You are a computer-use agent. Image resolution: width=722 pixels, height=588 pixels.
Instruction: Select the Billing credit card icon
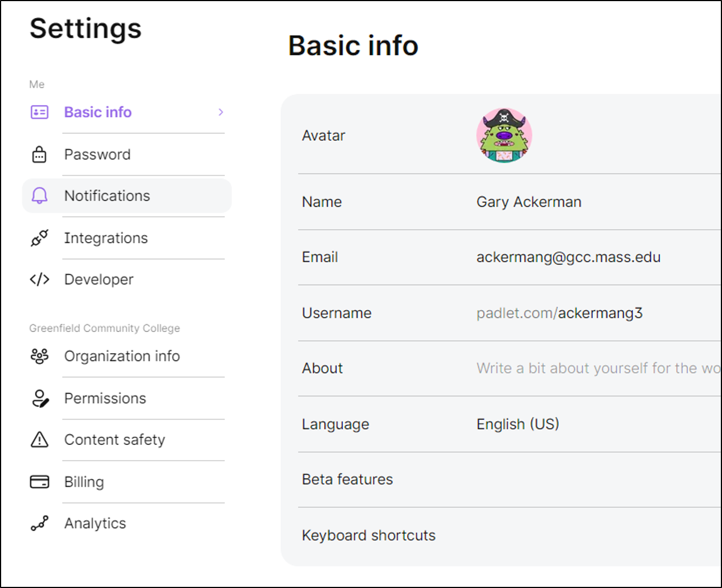38,481
